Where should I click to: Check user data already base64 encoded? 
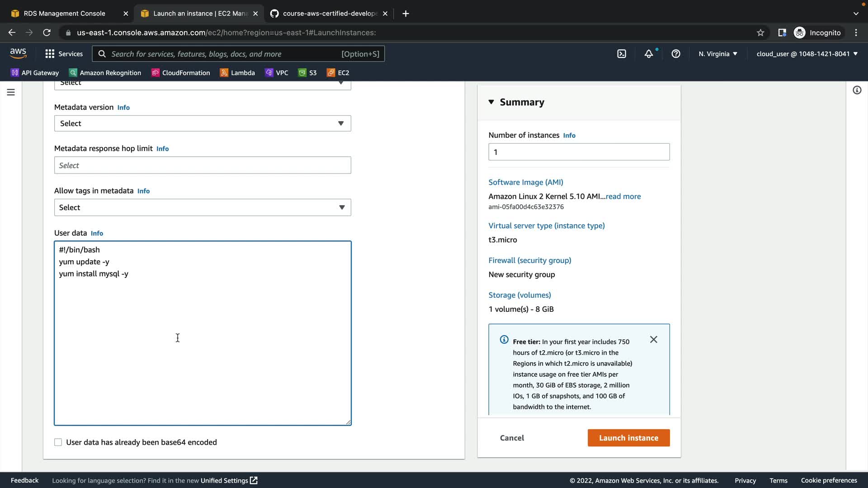pyautogui.click(x=58, y=442)
